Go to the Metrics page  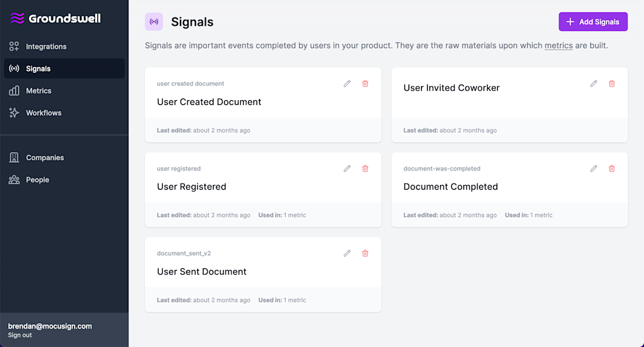click(39, 91)
